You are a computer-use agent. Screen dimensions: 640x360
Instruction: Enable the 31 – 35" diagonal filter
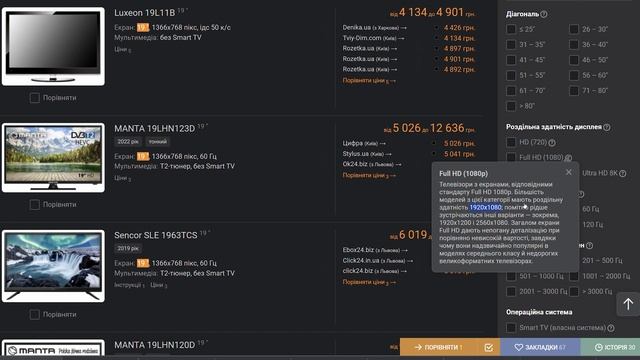[x=511, y=44]
